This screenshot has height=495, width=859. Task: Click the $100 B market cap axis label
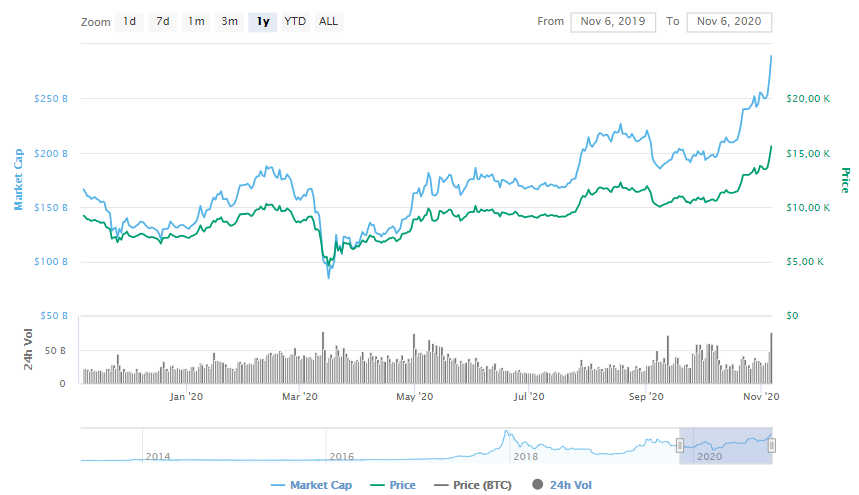50,262
